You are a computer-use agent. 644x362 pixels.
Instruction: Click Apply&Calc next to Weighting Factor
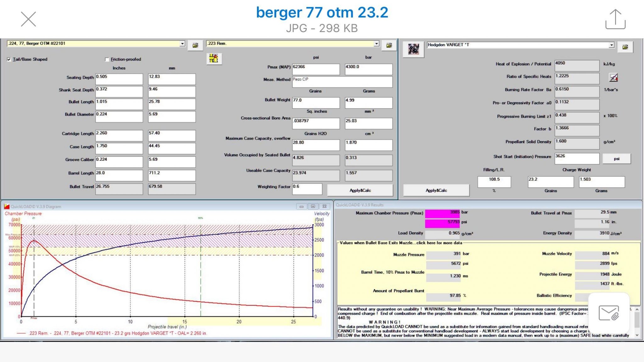tap(360, 190)
